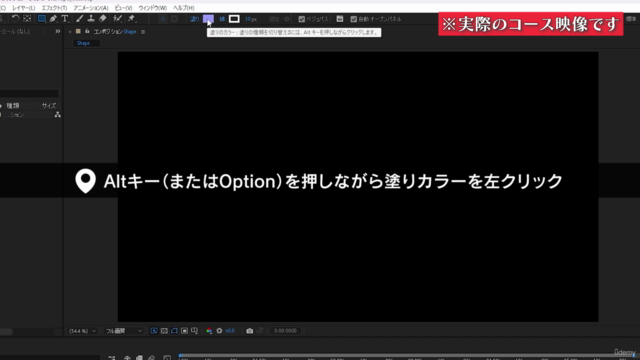The image size is (640, 360).
Task: Toggle fast previews icon in viewer footer
Action: [x=154, y=331]
